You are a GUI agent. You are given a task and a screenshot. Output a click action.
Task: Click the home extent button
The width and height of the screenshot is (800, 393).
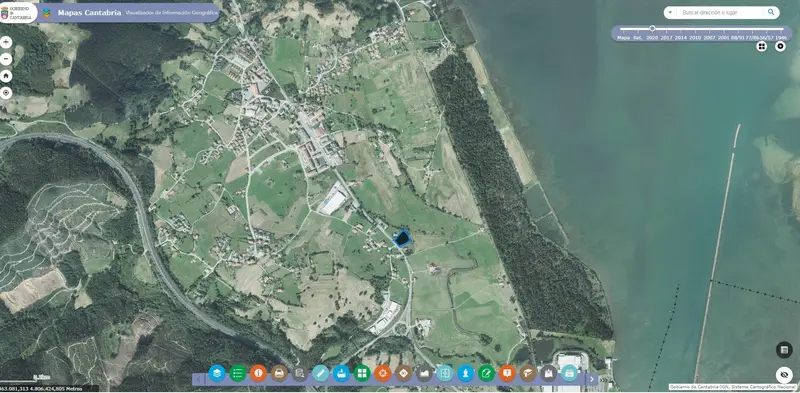(x=6, y=76)
